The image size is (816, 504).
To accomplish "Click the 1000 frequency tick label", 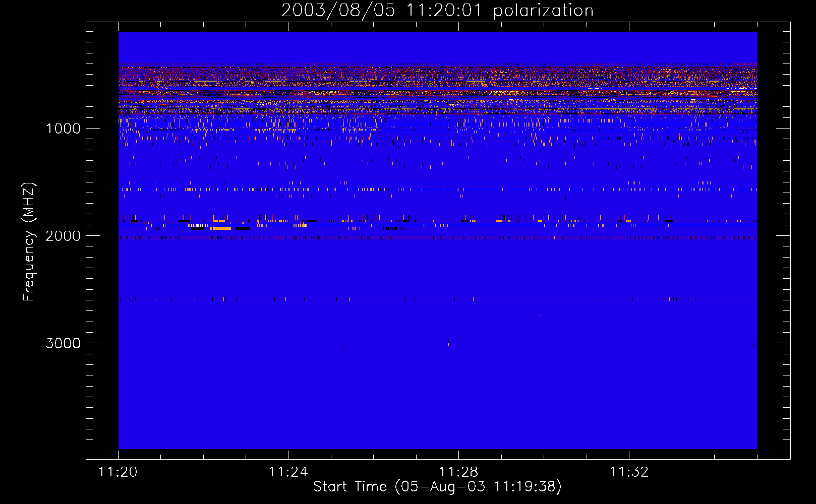I will tap(64, 129).
